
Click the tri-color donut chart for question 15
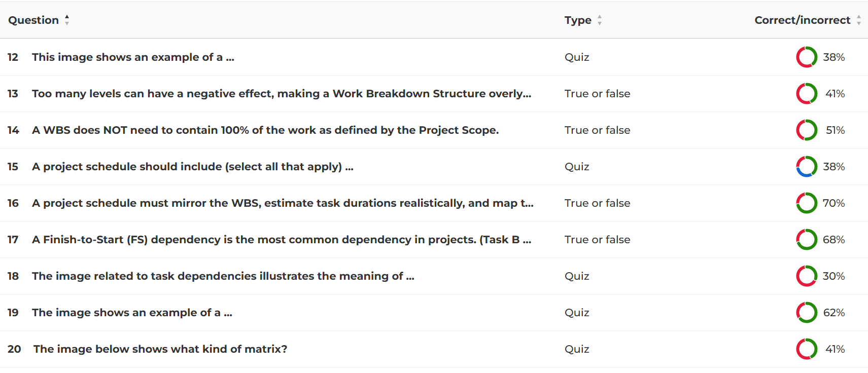tap(807, 167)
